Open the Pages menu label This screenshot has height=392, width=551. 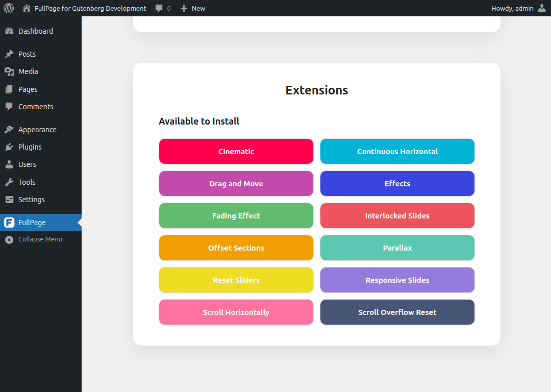coord(28,89)
